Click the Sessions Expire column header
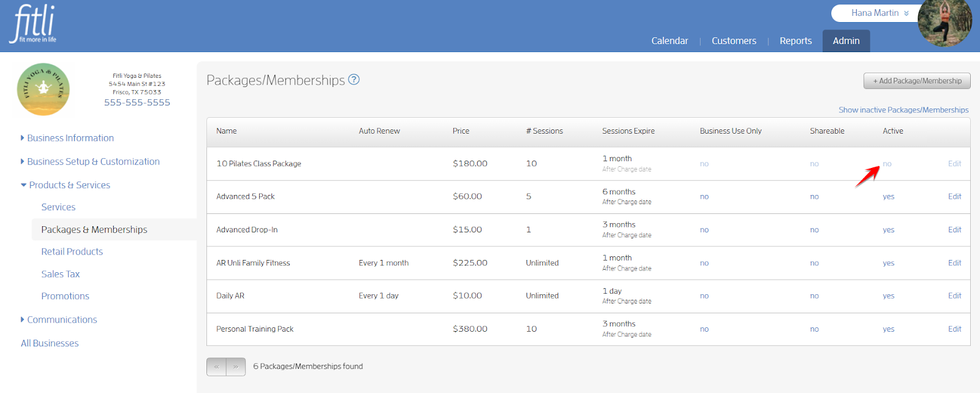 click(x=628, y=131)
